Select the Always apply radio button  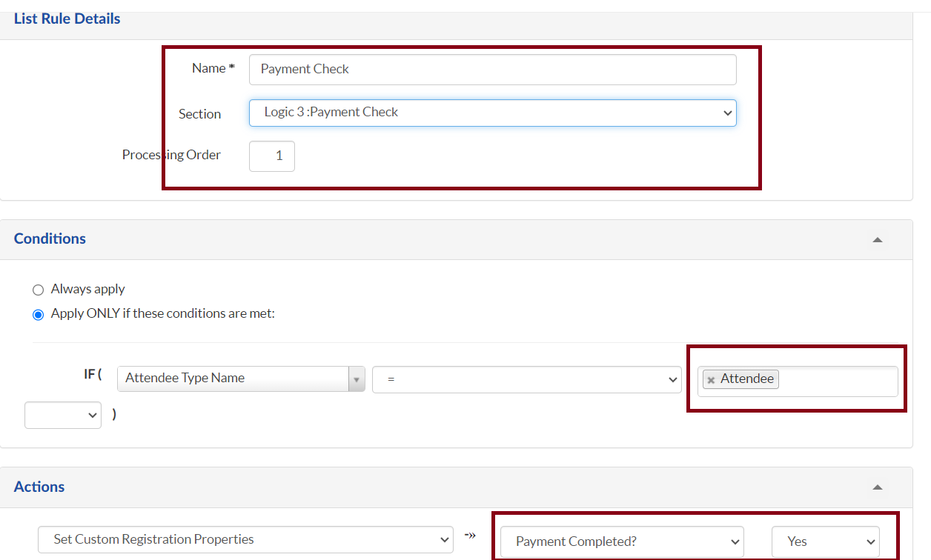[x=39, y=290]
